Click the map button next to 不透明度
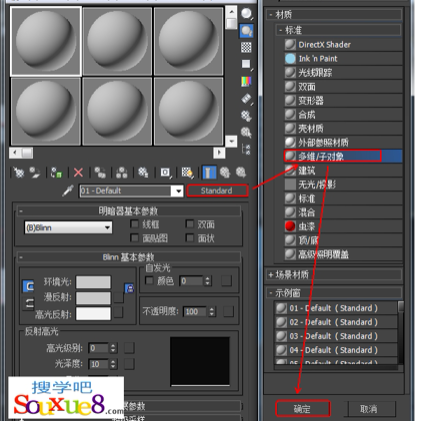Screen dimensions: 441x421 coord(228,311)
